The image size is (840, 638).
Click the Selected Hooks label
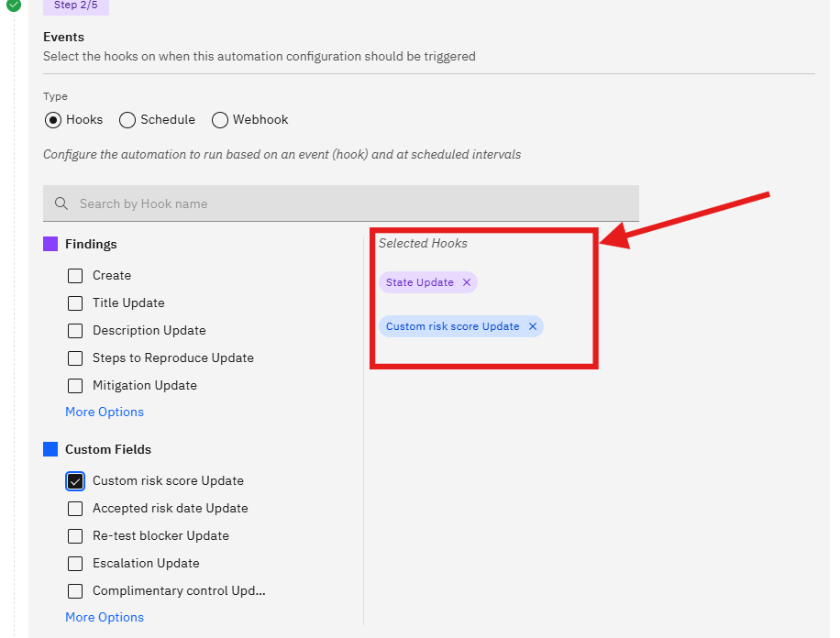click(x=423, y=243)
